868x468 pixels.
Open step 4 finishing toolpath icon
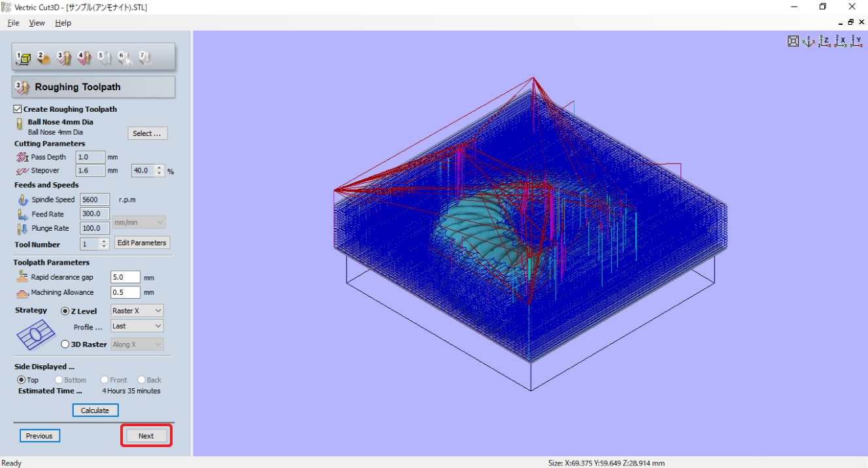84,58
